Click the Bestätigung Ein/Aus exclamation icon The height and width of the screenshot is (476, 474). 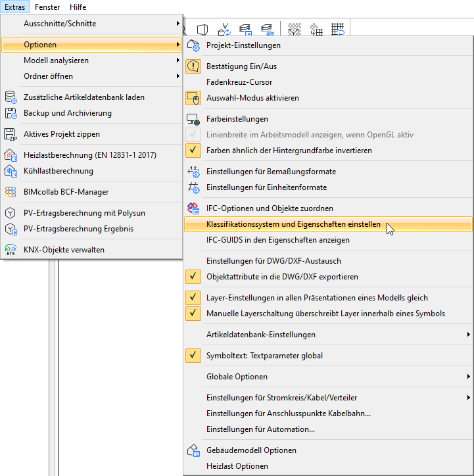click(193, 66)
